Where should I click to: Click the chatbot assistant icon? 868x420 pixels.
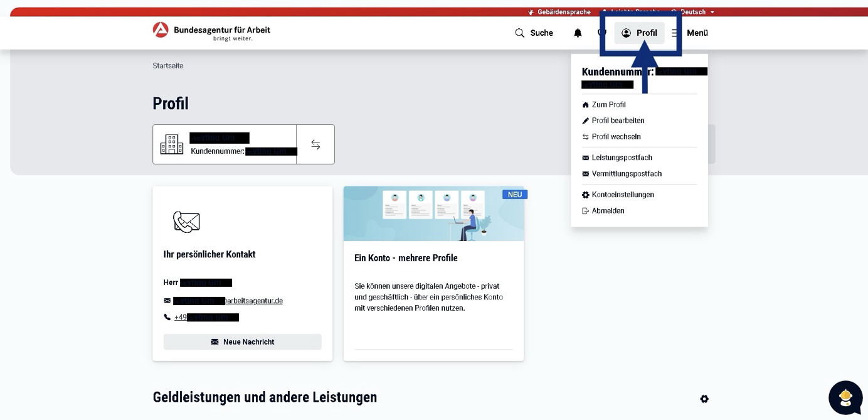(x=845, y=397)
